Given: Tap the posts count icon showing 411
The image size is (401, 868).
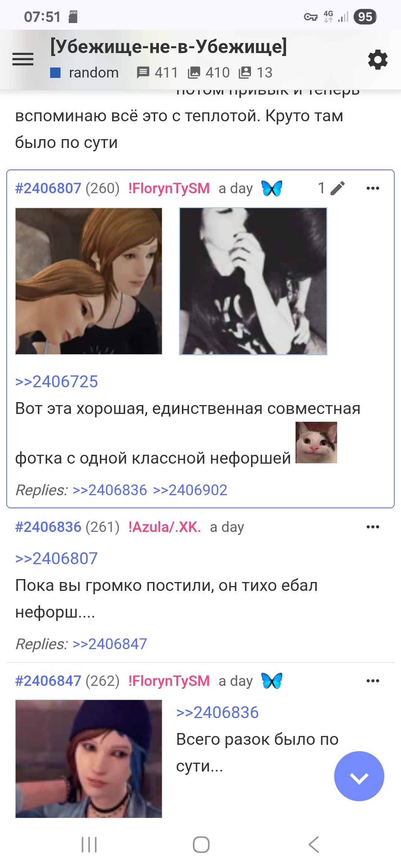Looking at the screenshot, I should click(x=143, y=73).
